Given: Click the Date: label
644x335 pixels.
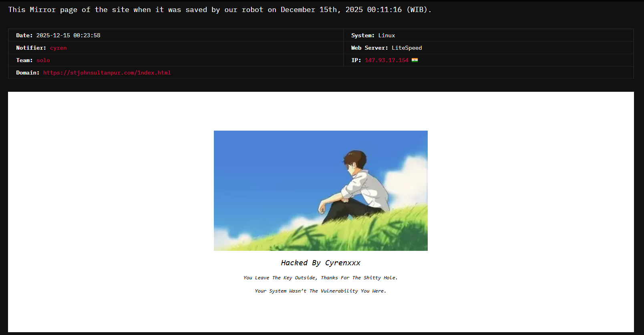Looking at the screenshot, I should [24, 36].
